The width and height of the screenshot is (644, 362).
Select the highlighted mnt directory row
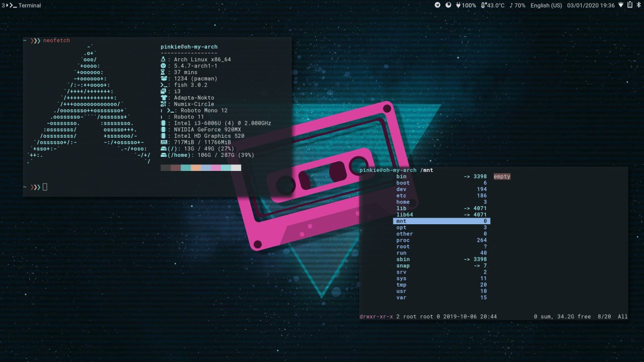(442, 221)
